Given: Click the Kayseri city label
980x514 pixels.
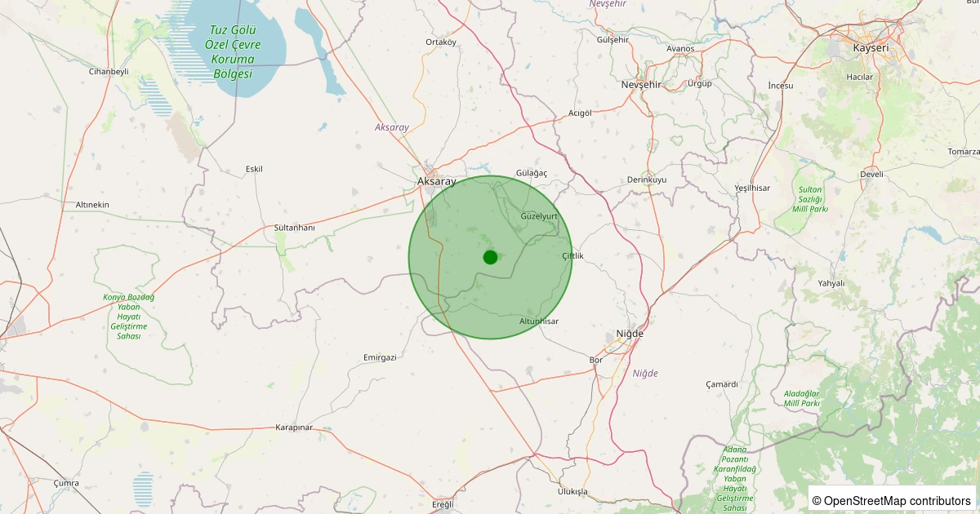Looking at the screenshot, I should [870, 48].
